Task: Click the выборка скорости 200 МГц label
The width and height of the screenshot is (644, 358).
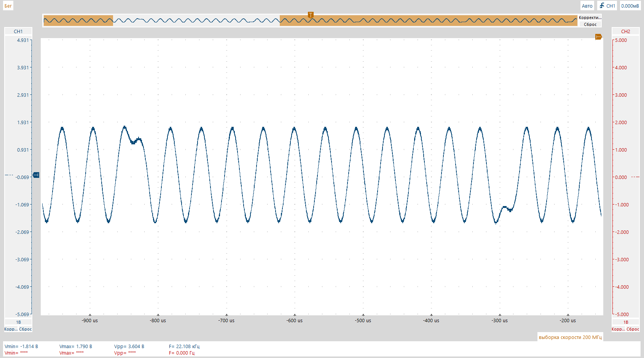Action: pos(570,337)
